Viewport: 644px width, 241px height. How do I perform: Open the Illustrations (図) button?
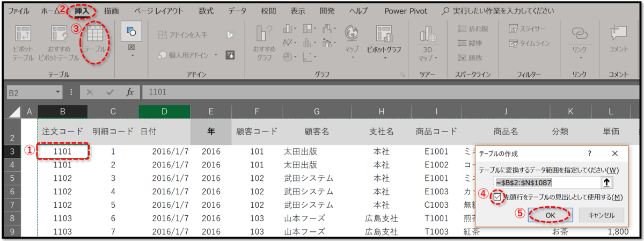(131, 39)
